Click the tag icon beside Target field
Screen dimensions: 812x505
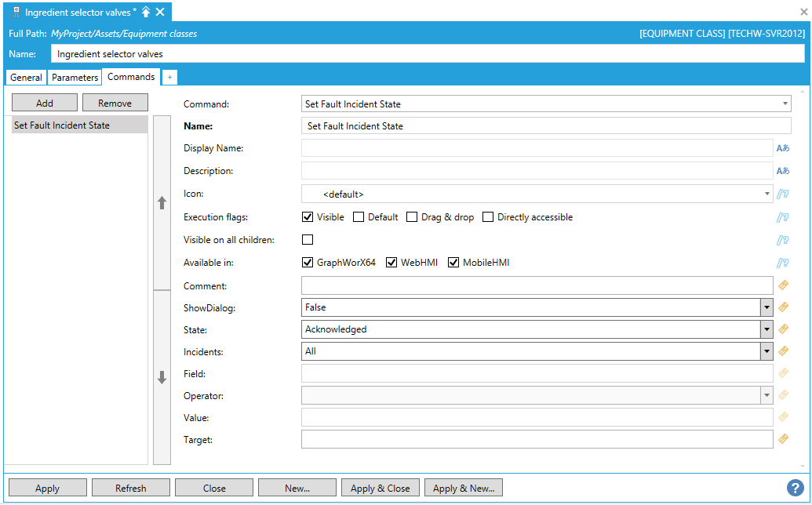tap(782, 439)
